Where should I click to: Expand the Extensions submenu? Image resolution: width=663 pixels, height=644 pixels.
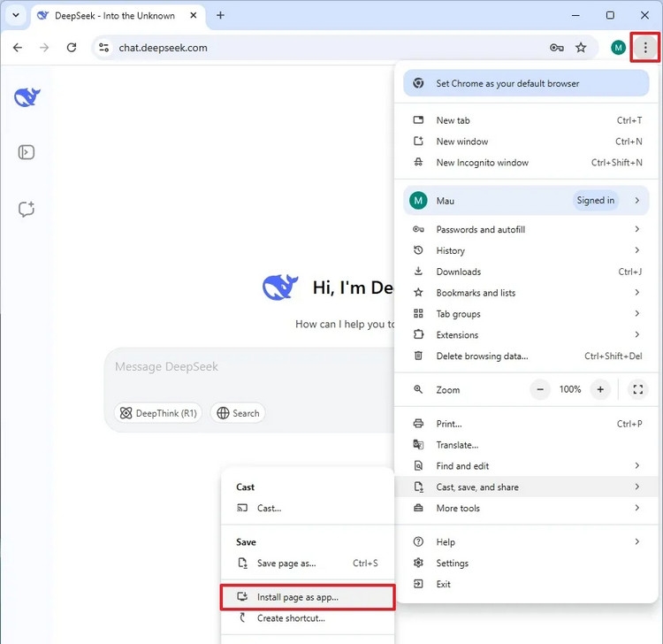526,334
